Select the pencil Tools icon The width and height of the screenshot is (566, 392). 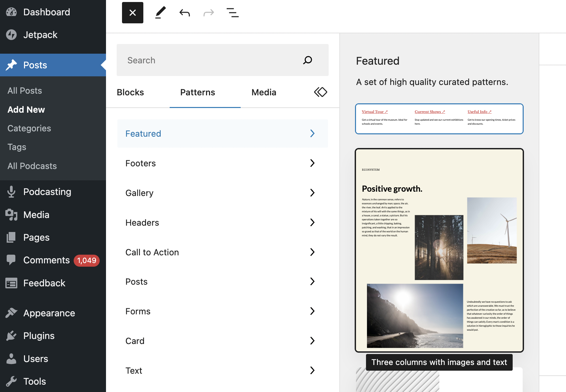click(x=160, y=13)
